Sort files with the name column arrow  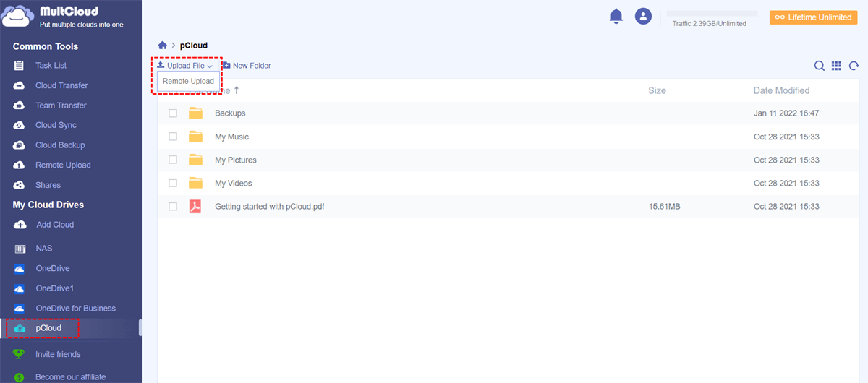237,90
